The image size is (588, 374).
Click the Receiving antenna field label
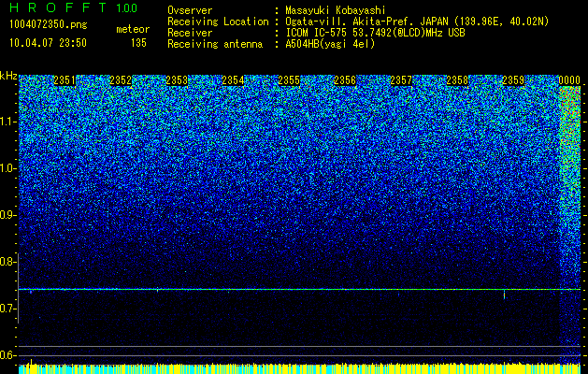point(215,44)
